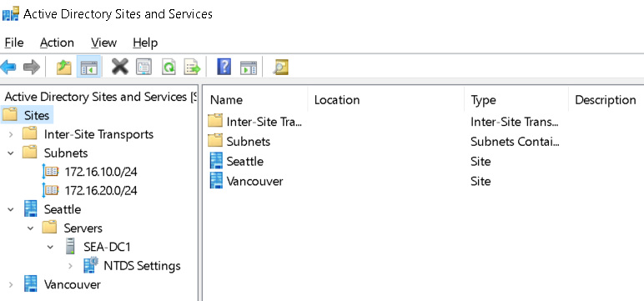The height and width of the screenshot is (301, 644).
Task: Click the SEA-DC1 server icon
Action: 71,246
